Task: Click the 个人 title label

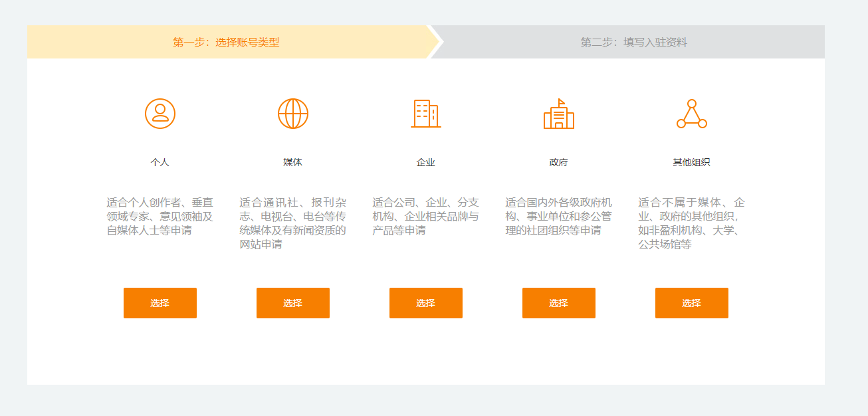Action: [160, 162]
